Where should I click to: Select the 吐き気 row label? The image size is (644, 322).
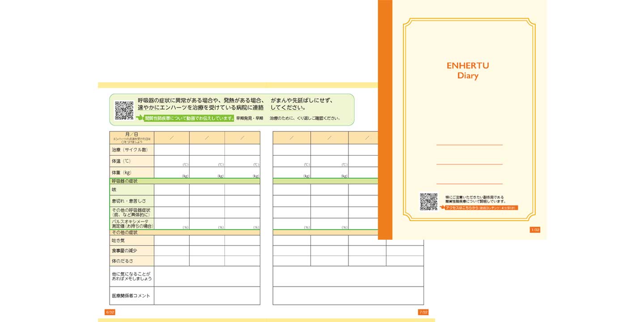pyautogui.click(x=132, y=241)
